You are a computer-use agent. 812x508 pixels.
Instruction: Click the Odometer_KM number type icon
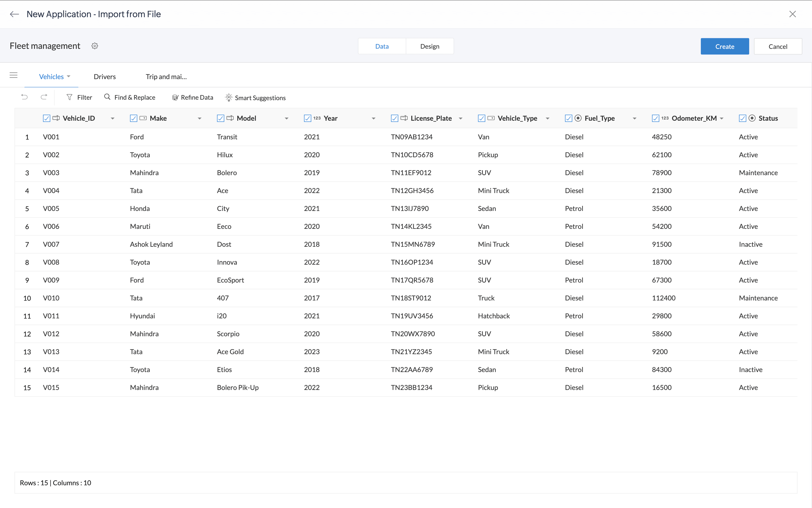point(665,118)
